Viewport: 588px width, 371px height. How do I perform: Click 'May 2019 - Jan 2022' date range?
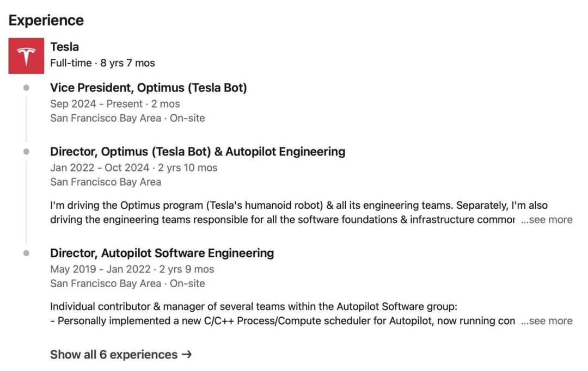[x=101, y=269]
